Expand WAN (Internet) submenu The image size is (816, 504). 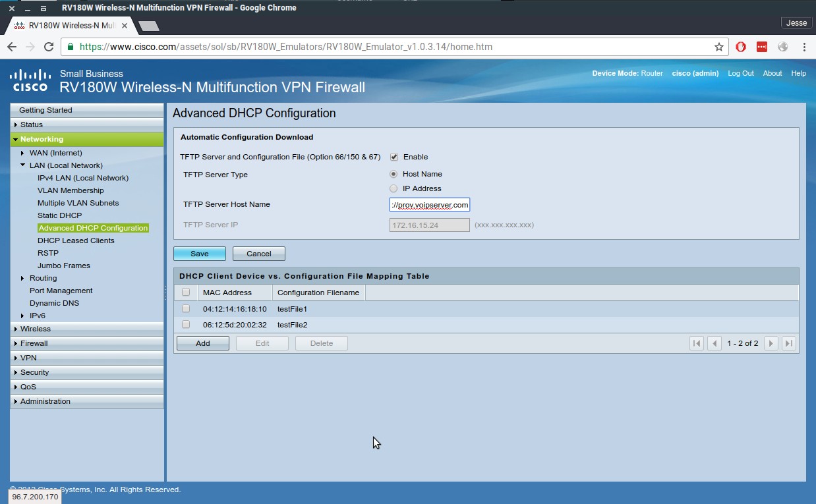[x=22, y=153]
